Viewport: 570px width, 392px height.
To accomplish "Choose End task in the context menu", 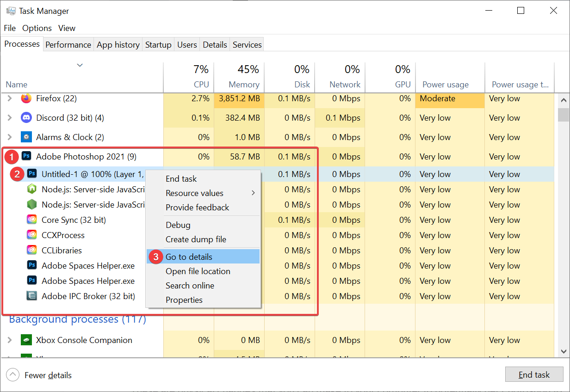I will point(204,178).
